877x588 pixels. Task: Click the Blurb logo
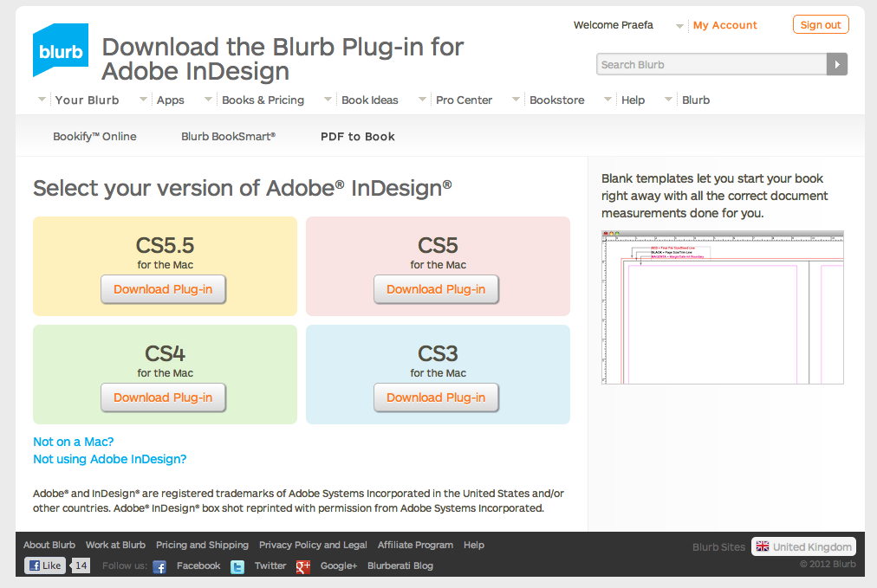click(x=61, y=49)
